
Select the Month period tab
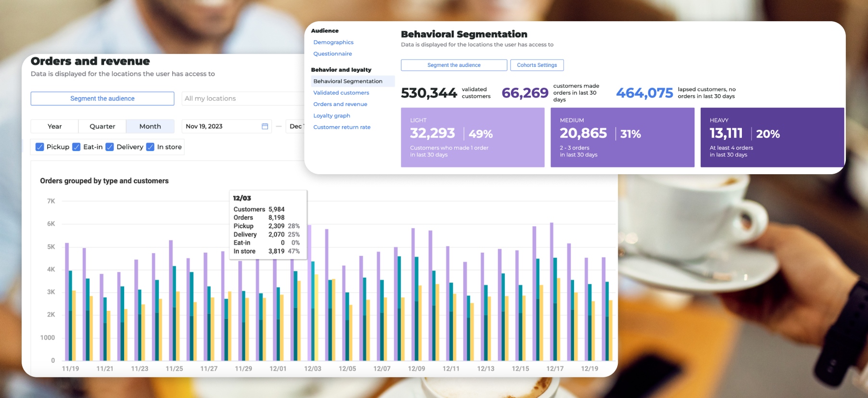(x=150, y=126)
